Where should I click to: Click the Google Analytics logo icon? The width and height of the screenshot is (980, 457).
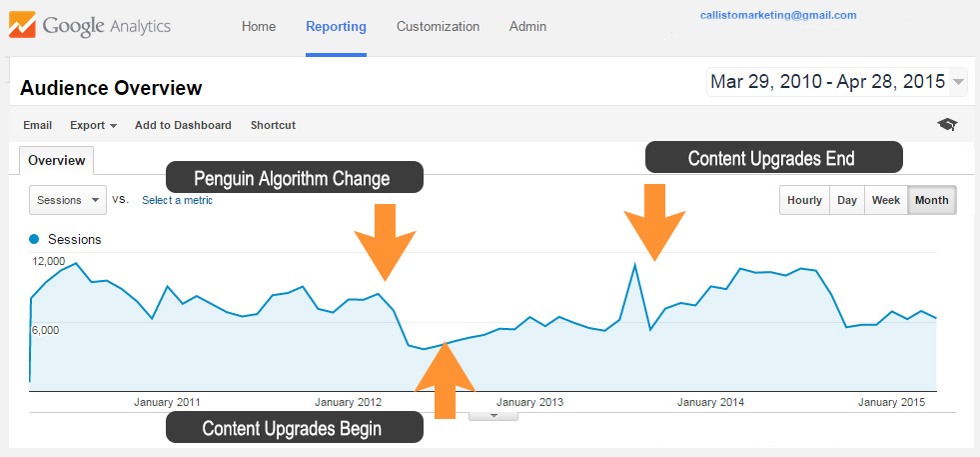click(22, 26)
